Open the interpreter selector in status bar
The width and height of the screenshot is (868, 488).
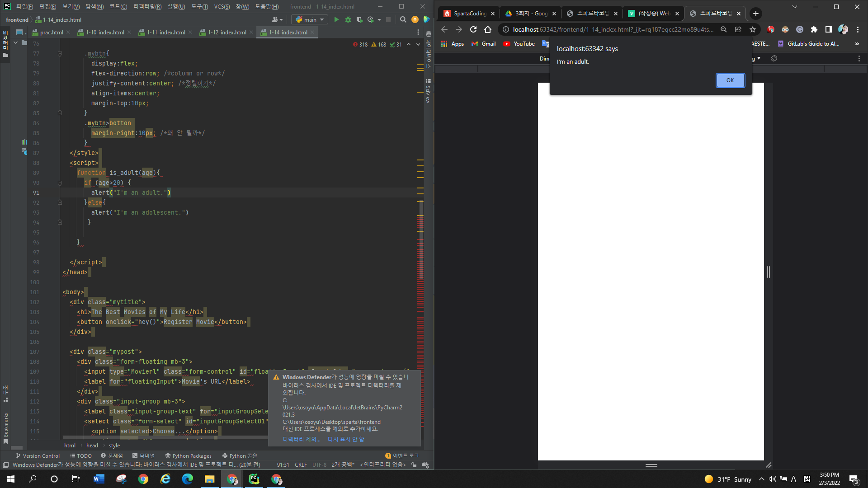[x=382, y=465]
